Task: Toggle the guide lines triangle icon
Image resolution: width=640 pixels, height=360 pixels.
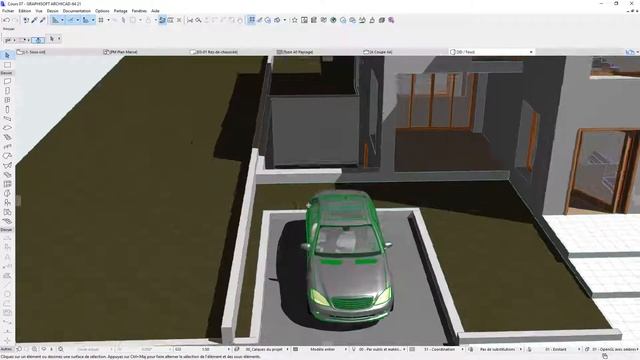Action: pyautogui.click(x=55, y=20)
